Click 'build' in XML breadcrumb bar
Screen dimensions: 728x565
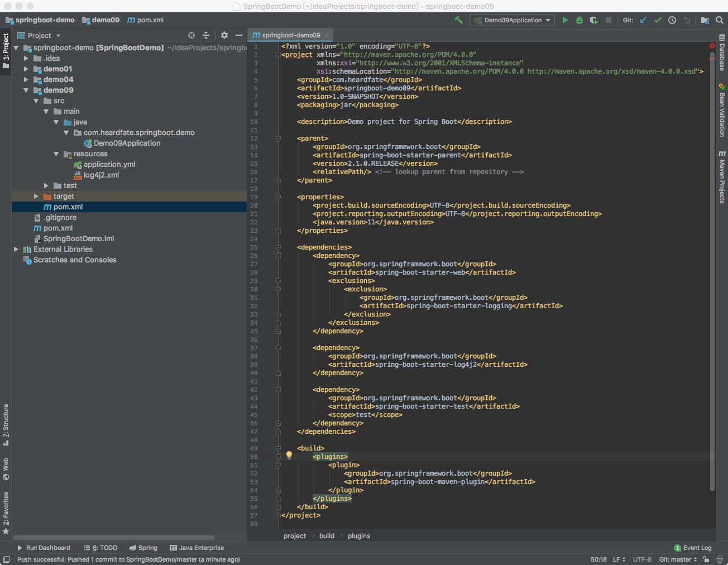[327, 536]
